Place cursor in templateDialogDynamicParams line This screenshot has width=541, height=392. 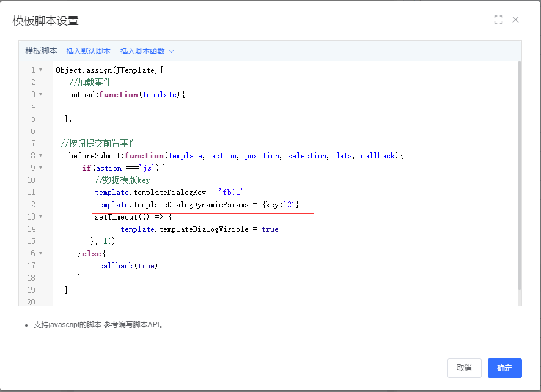[197, 205]
